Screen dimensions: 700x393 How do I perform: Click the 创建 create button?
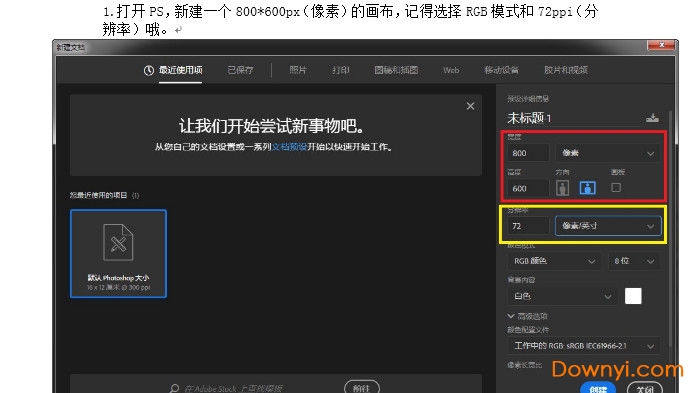[x=598, y=388]
